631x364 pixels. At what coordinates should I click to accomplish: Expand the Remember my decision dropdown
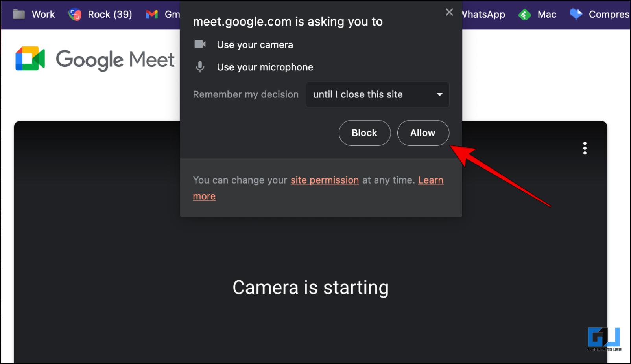click(x=377, y=94)
